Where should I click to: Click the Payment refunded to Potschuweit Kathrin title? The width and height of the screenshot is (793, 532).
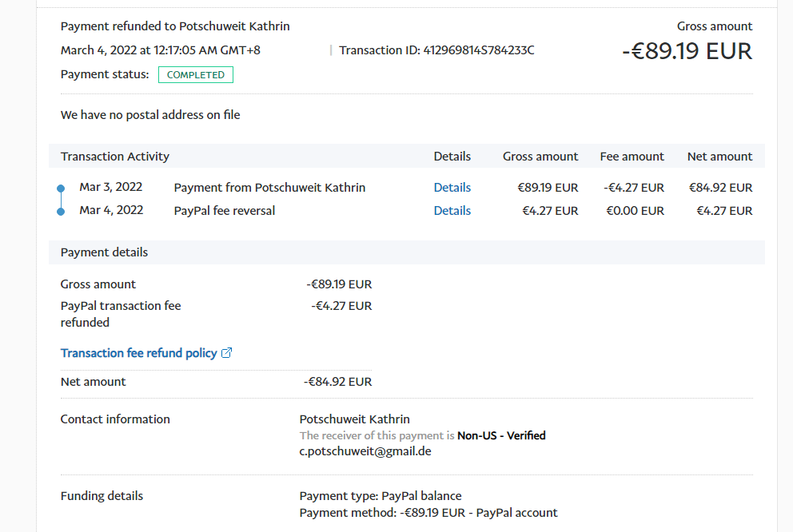point(175,26)
